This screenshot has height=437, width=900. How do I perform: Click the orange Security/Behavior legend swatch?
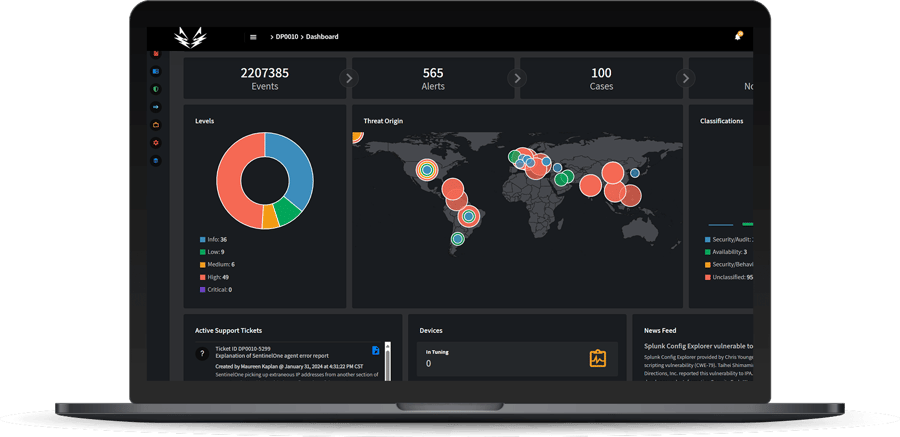click(708, 265)
